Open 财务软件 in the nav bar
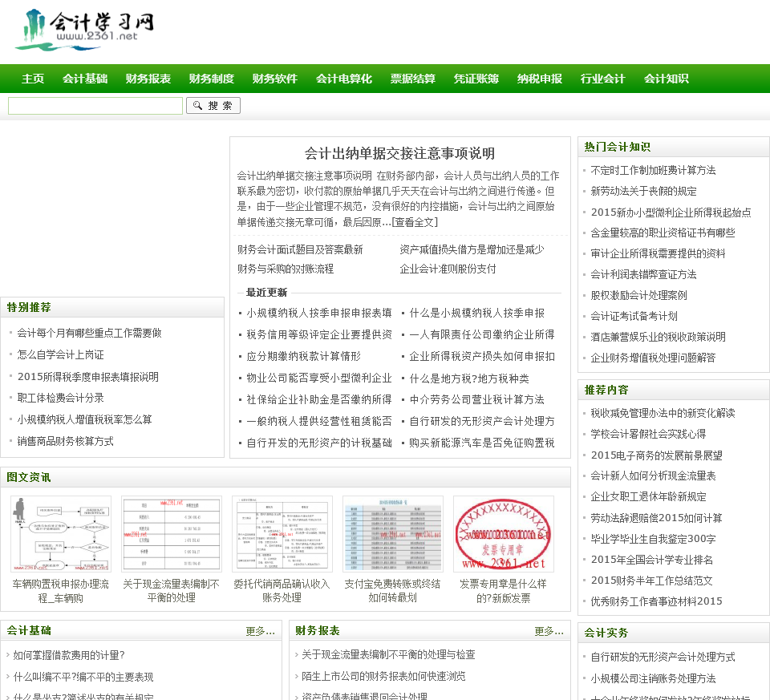This screenshot has width=770, height=700. point(274,79)
